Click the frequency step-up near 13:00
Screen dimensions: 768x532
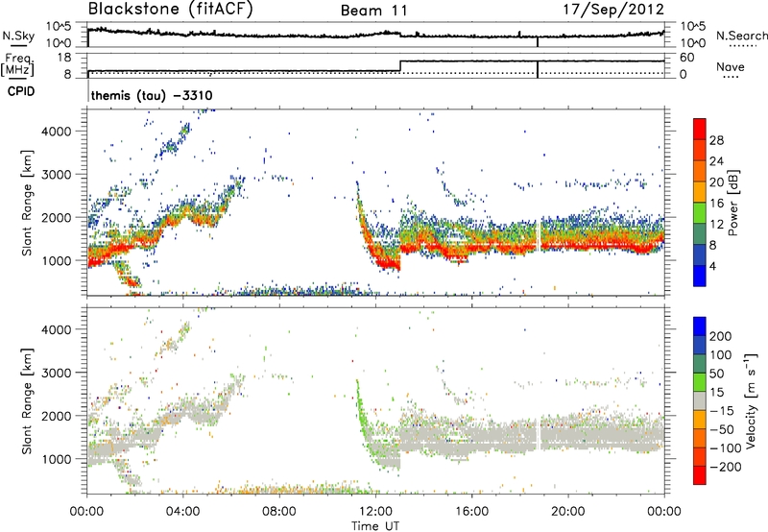pos(400,66)
